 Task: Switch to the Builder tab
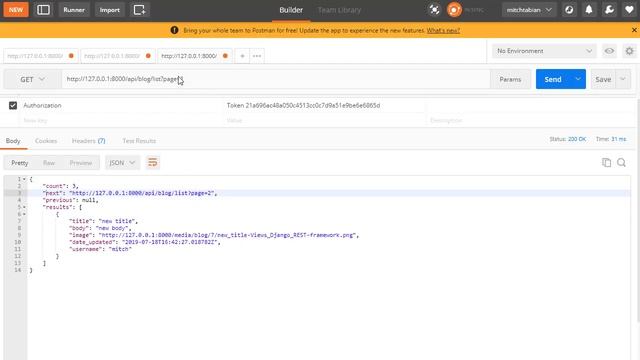click(x=291, y=10)
